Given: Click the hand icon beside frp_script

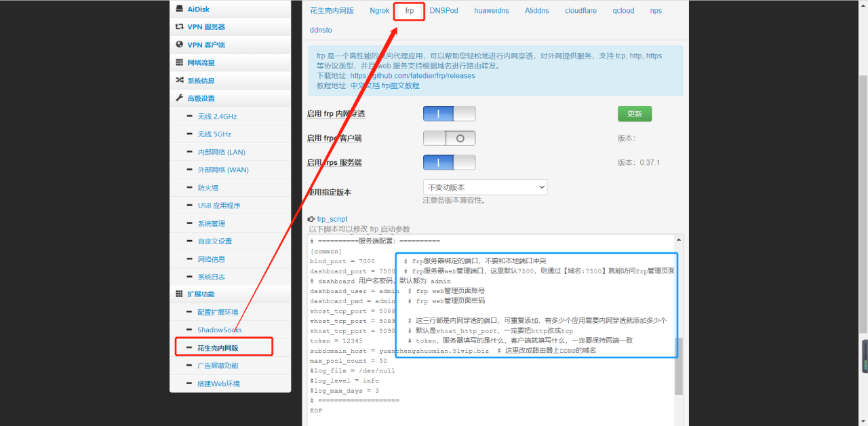Looking at the screenshot, I should 311,219.
